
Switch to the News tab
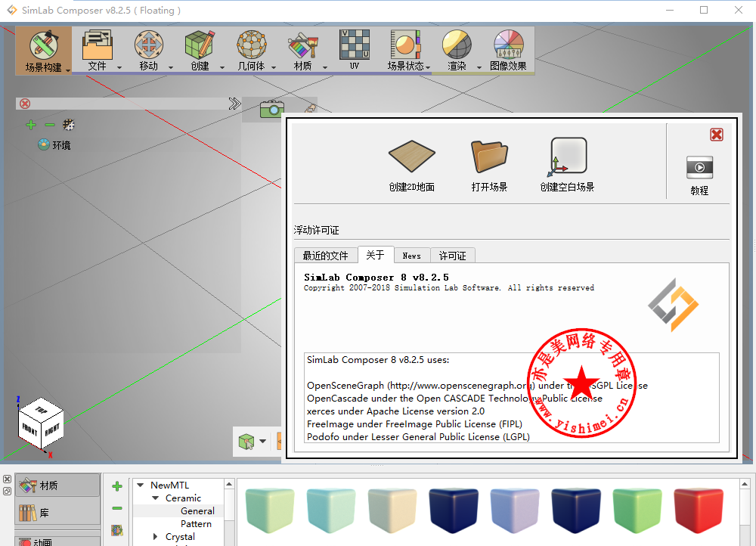412,256
